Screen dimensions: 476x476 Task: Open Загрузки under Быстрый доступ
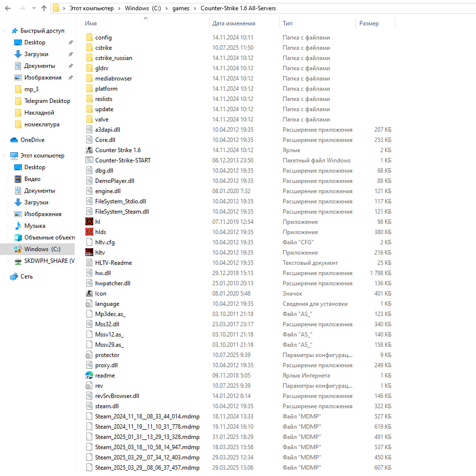tap(36, 54)
